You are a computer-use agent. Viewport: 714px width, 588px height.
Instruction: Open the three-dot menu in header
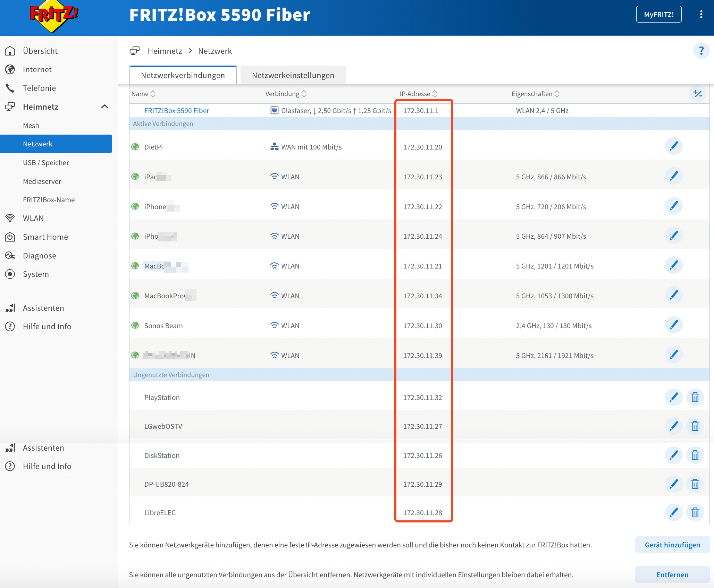point(701,15)
